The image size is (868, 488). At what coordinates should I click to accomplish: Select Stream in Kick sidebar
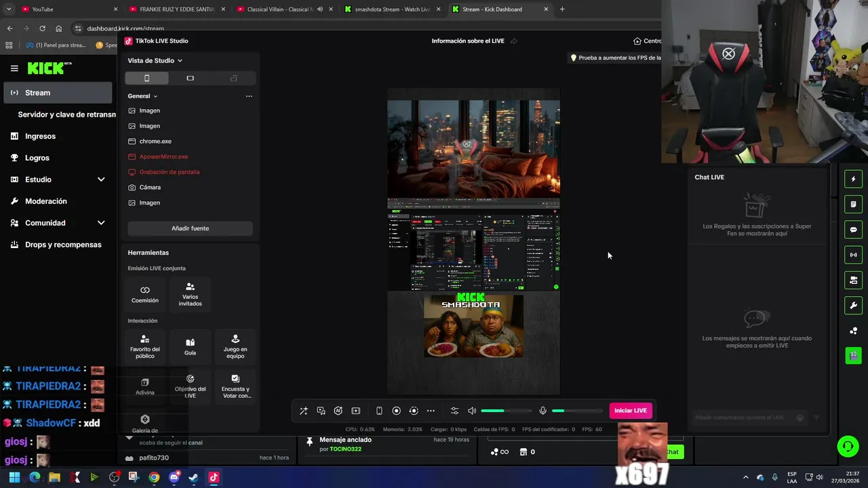click(x=58, y=93)
